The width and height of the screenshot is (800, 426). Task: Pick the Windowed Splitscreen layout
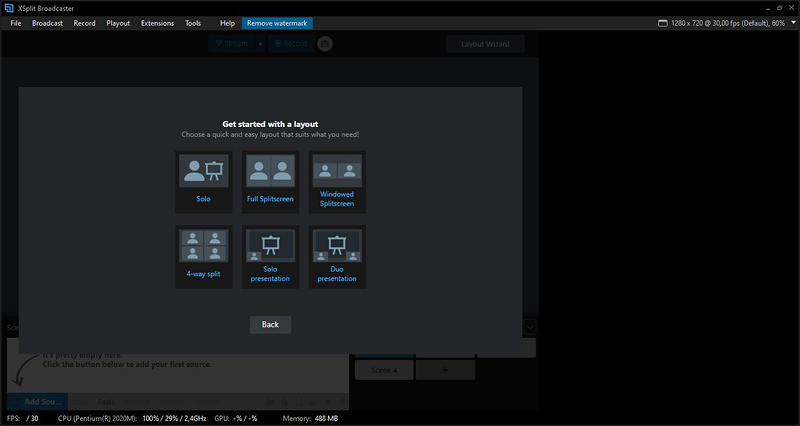pos(337,182)
